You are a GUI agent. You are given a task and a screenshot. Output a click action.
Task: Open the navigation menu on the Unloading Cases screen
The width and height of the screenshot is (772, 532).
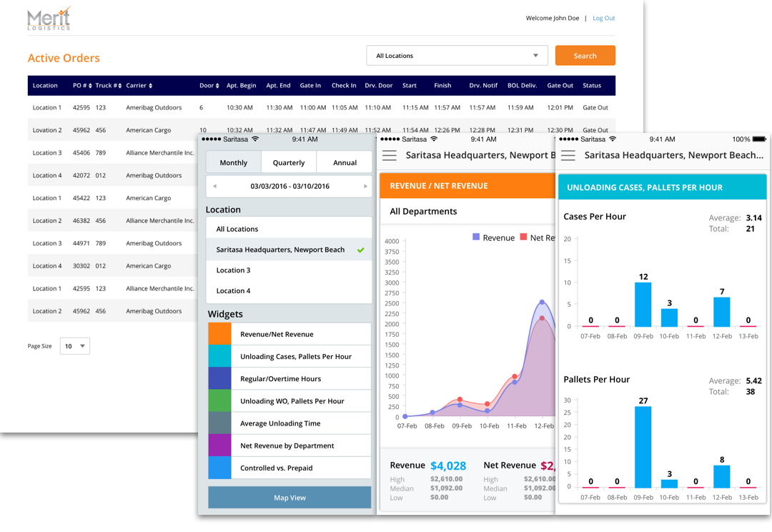pyautogui.click(x=567, y=155)
